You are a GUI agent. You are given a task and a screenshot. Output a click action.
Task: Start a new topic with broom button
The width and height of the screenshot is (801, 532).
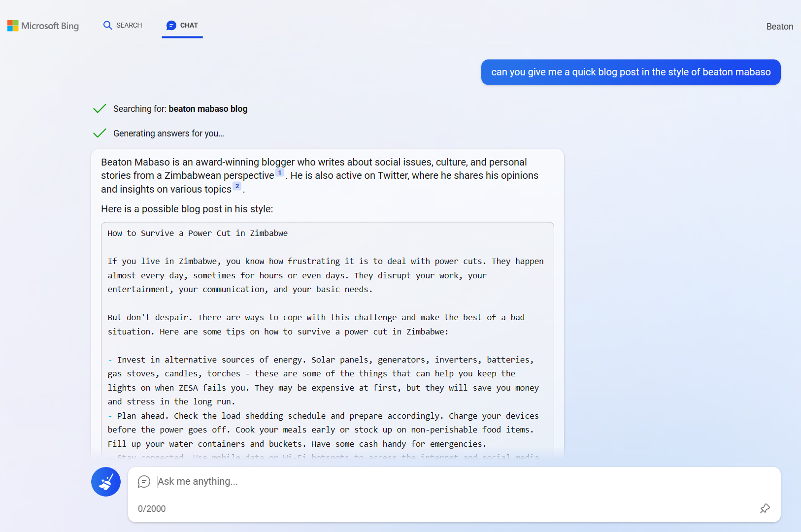106,482
